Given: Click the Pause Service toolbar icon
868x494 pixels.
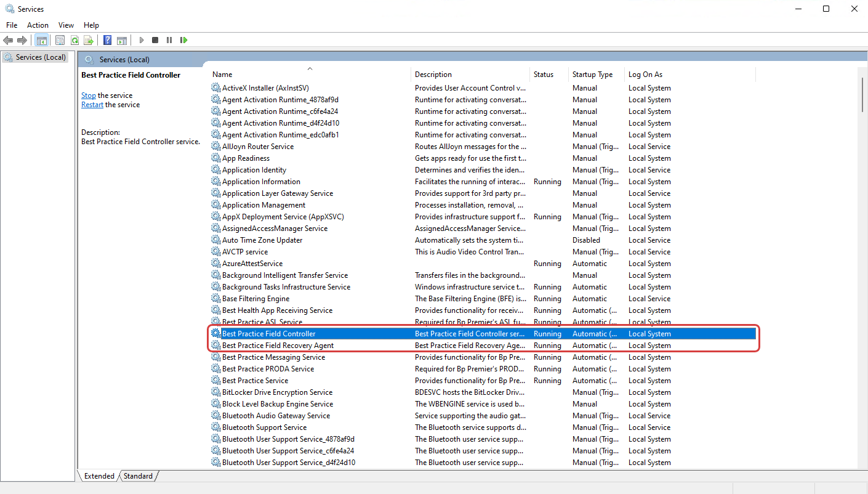Looking at the screenshot, I should pos(169,40).
